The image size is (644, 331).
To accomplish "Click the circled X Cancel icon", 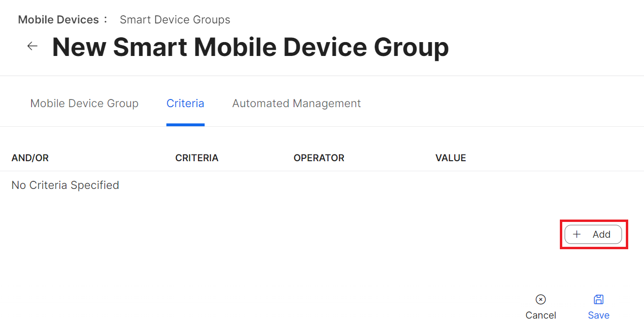I will 541,299.
